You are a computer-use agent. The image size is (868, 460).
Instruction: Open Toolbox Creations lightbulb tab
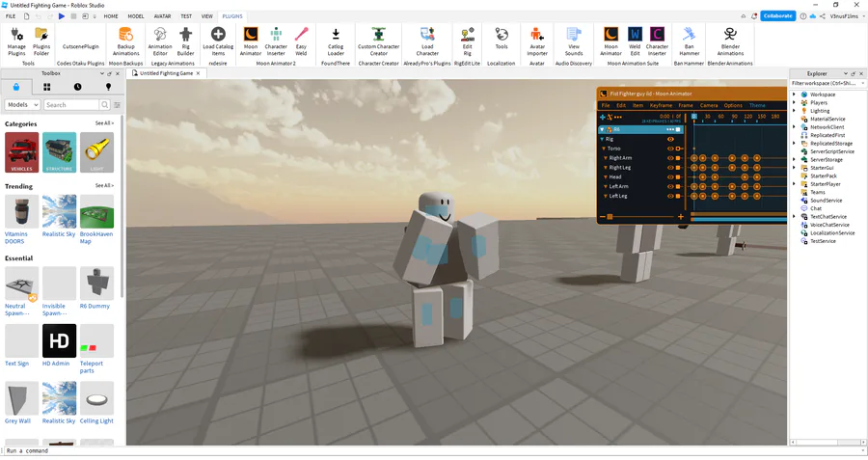[x=108, y=87]
